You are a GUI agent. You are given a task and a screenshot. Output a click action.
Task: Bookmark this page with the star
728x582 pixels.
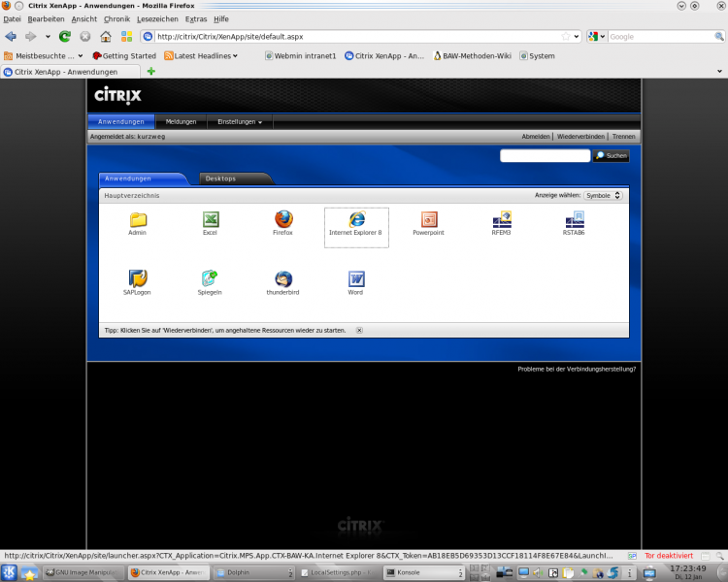[566, 37]
